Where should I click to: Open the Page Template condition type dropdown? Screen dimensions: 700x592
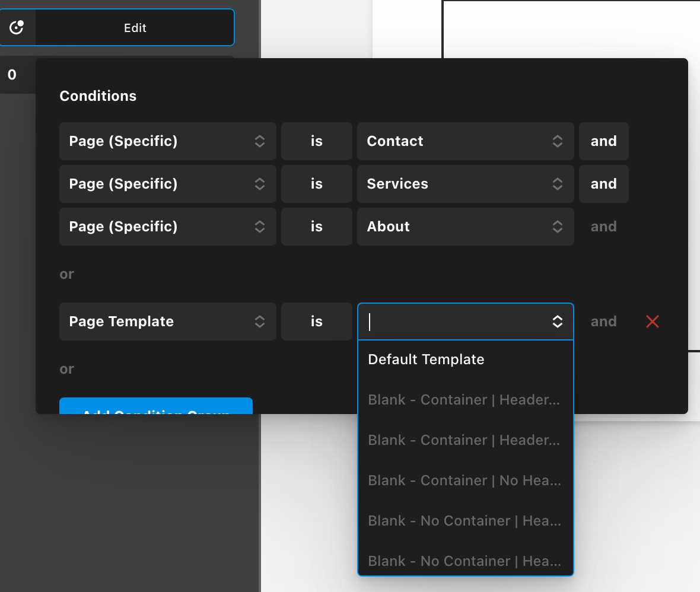pyautogui.click(x=167, y=322)
